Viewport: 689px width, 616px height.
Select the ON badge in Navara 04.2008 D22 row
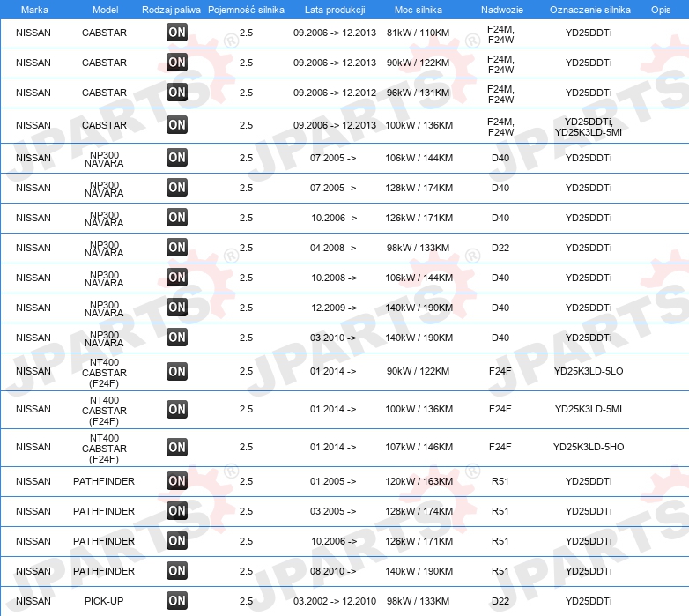pos(177,247)
